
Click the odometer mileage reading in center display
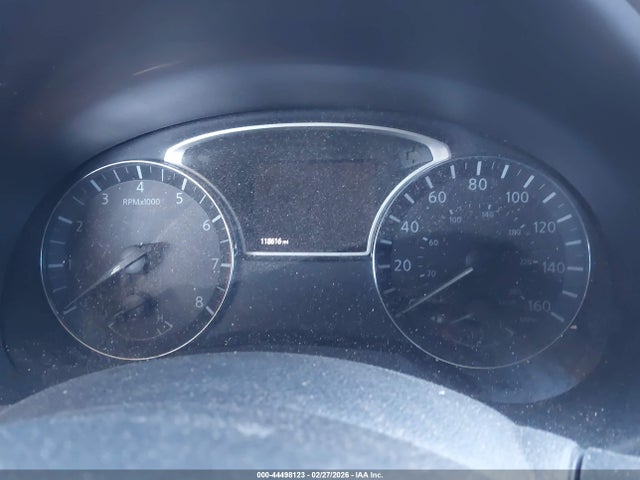[x=274, y=242]
